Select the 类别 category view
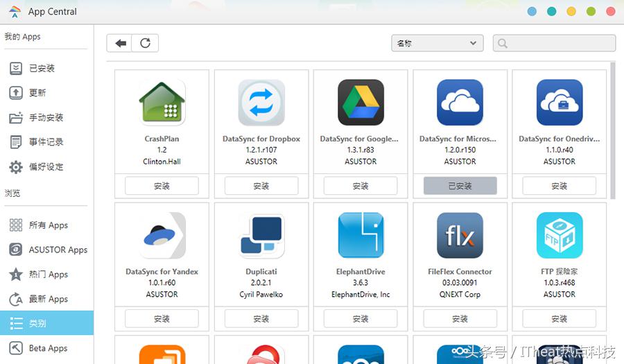624x364 pixels. point(47,323)
